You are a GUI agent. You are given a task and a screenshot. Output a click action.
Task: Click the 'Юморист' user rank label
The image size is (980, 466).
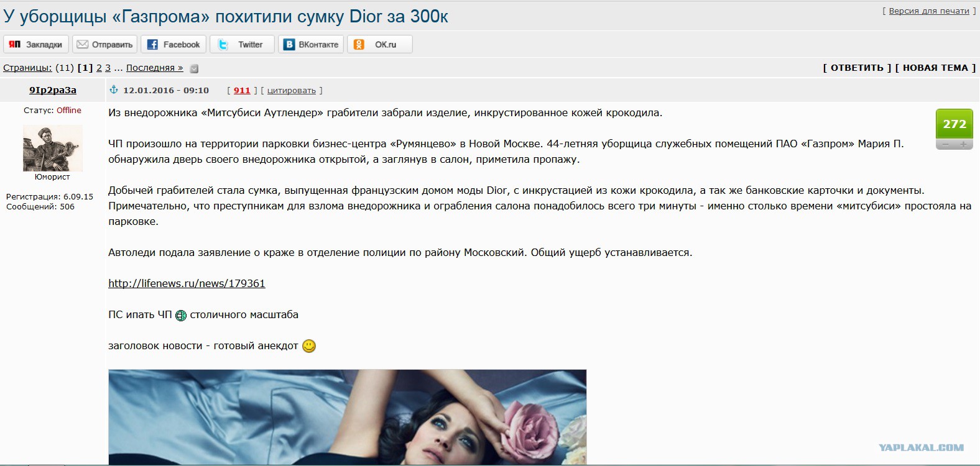[52, 177]
